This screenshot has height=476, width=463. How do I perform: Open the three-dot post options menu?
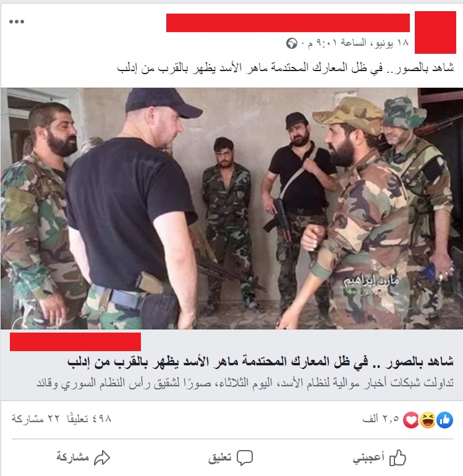[17, 22]
